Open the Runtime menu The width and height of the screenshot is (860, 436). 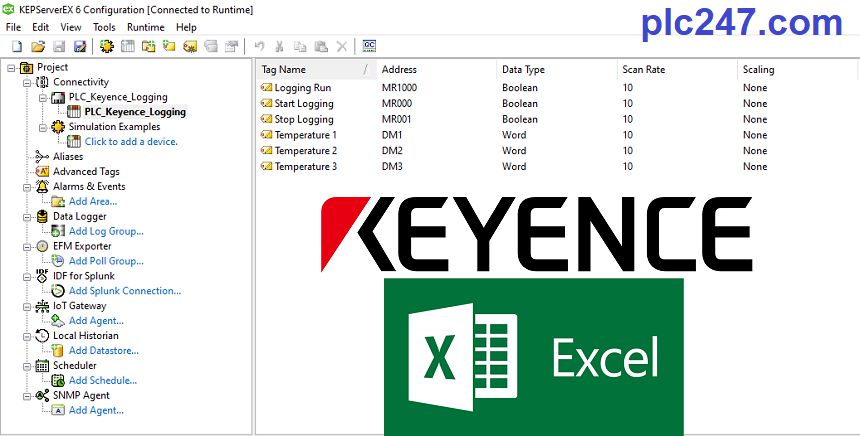(146, 27)
